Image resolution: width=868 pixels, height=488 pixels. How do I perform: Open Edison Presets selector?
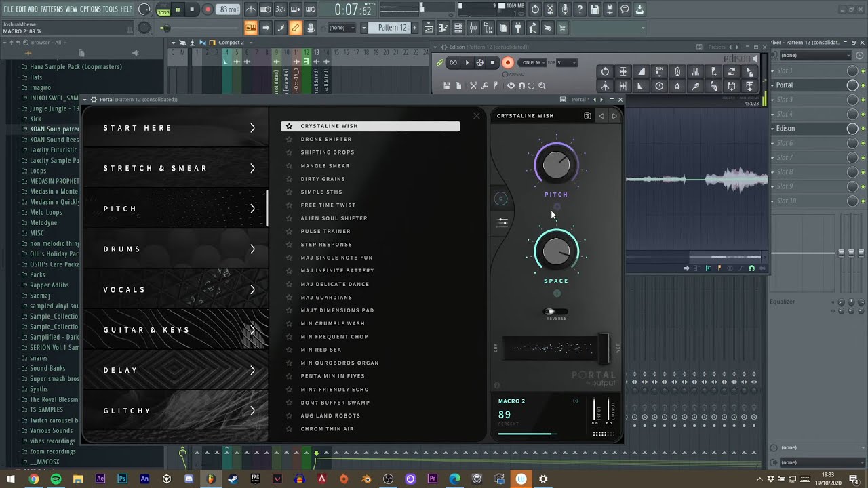point(717,47)
